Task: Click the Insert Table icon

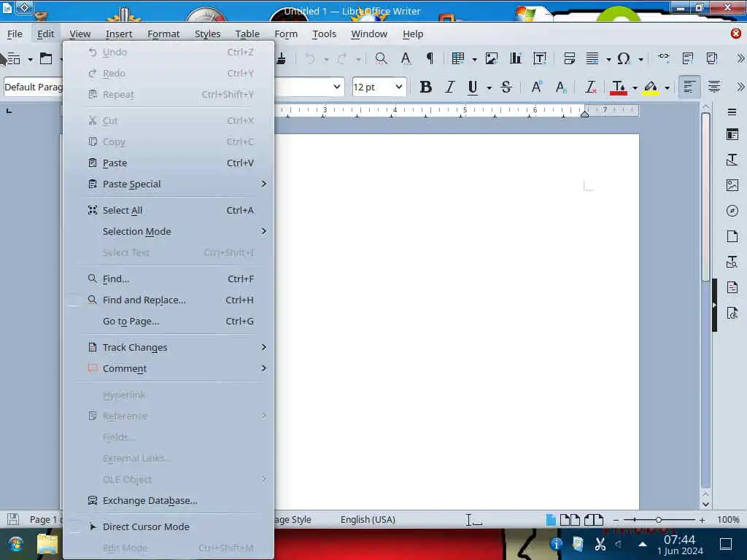Action: pos(458,58)
